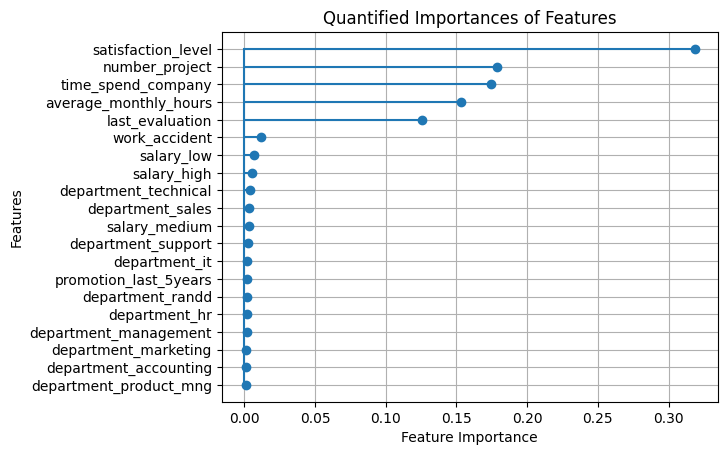The height and width of the screenshot is (455, 727).
Task: Click the average_monthly_hours data point
Action: click(x=461, y=102)
